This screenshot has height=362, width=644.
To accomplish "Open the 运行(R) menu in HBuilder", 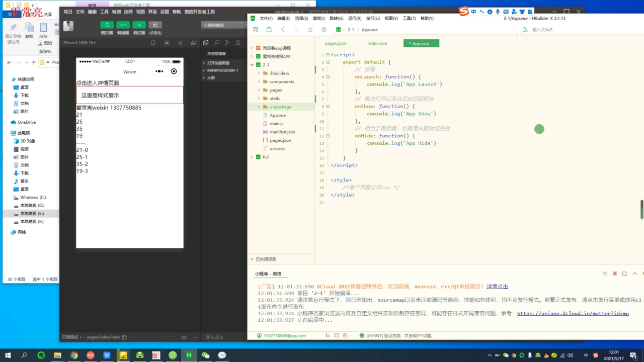I will tap(354, 18).
